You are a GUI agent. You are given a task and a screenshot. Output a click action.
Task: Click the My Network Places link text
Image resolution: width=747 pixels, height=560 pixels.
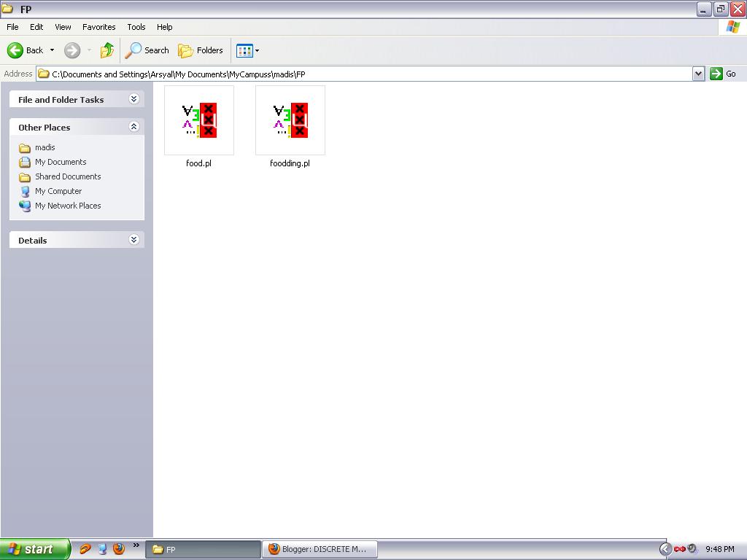(x=68, y=206)
